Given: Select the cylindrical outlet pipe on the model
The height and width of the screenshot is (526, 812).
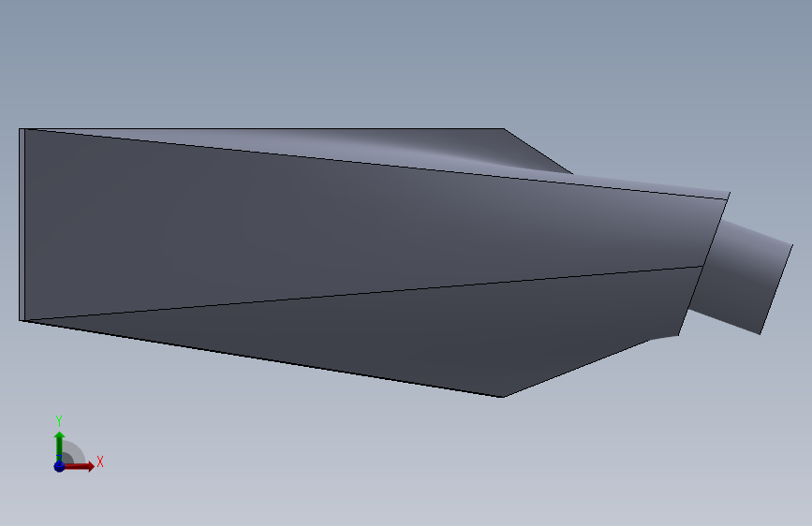Looking at the screenshot, I should pyautogui.click(x=743, y=279).
